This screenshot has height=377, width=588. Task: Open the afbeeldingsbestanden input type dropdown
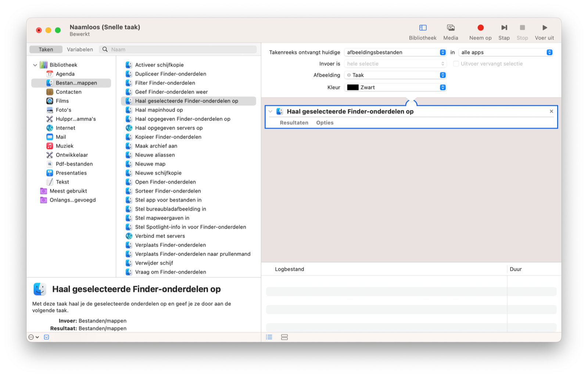point(395,52)
